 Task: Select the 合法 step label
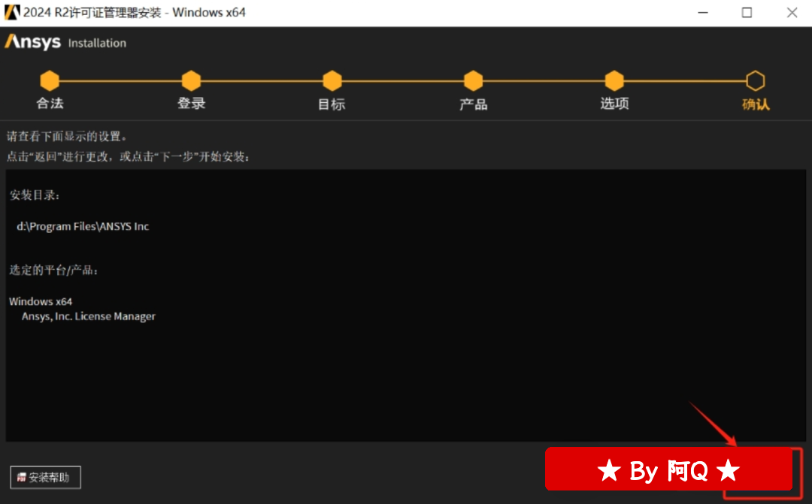tap(50, 104)
